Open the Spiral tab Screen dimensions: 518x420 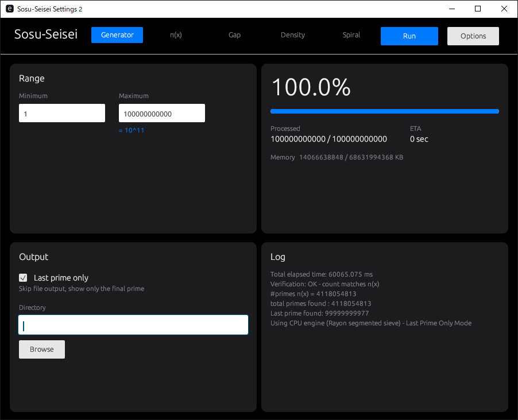pos(351,35)
